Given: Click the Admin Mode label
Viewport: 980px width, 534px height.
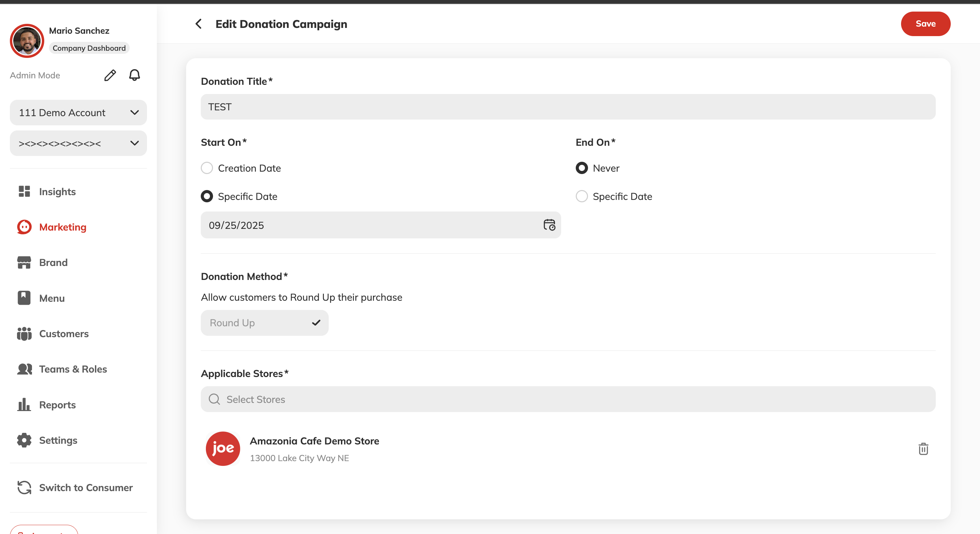Looking at the screenshot, I should tap(35, 75).
